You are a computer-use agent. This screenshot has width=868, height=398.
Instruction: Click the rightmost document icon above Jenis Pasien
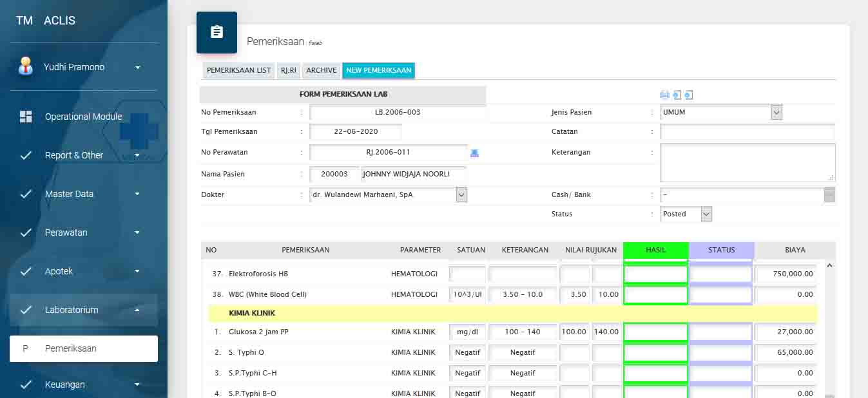pos(688,95)
